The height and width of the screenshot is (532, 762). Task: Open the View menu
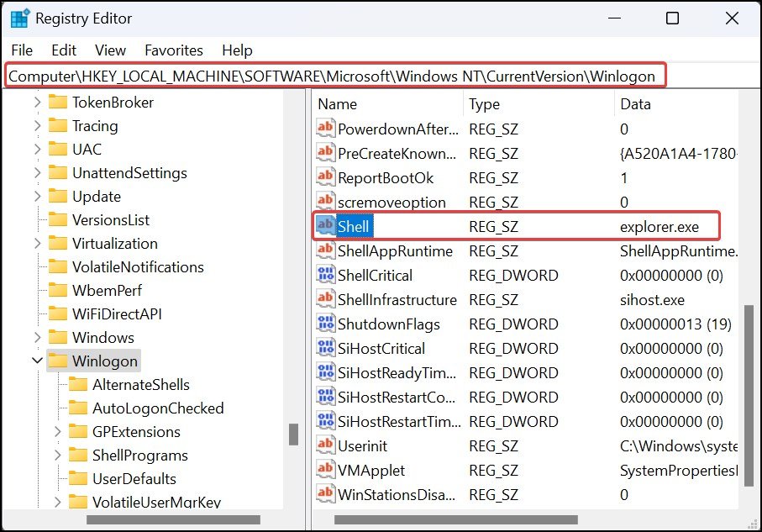[110, 50]
